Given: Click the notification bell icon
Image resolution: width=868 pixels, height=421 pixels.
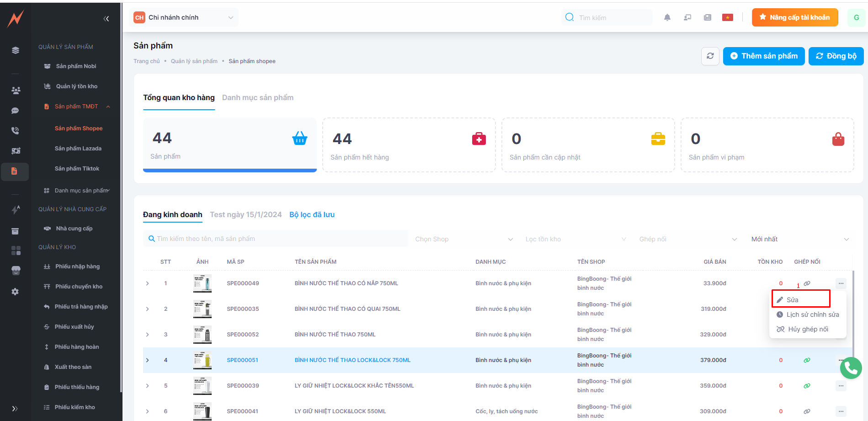Looking at the screenshot, I should tap(667, 17).
